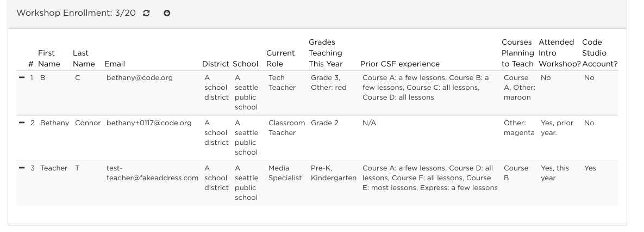Click the Code Studio Account? header

pos(599,53)
